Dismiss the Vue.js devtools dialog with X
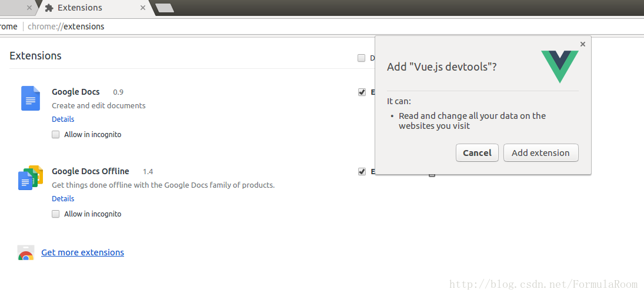The height and width of the screenshot is (296, 644). pyautogui.click(x=582, y=44)
